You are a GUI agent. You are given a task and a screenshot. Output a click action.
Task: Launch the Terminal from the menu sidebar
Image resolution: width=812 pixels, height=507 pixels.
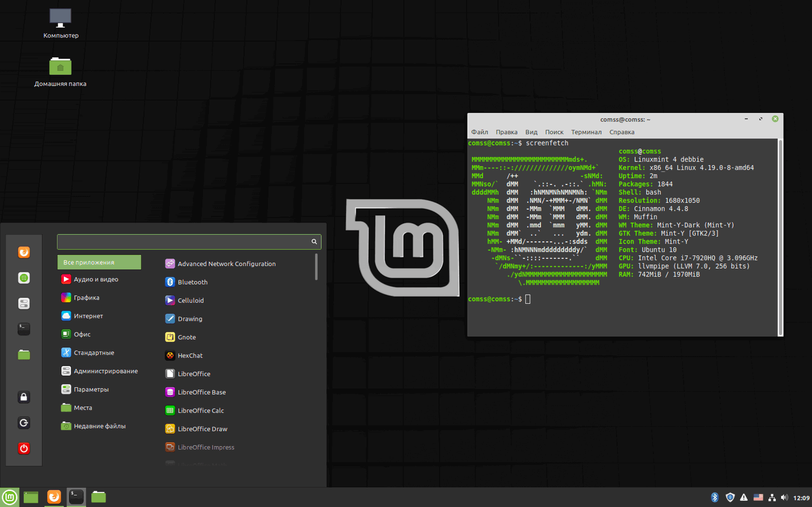coord(24,329)
